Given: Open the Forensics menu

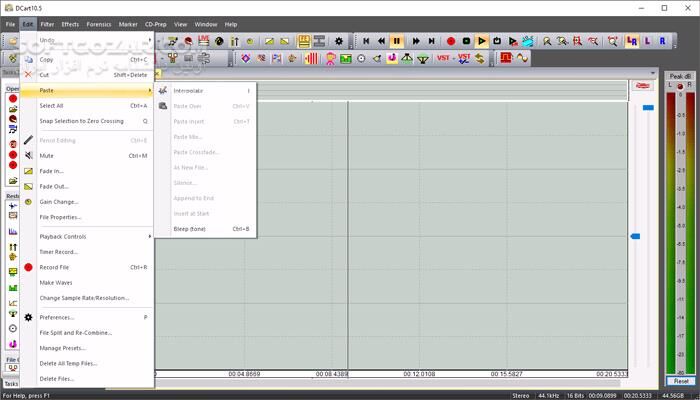Looking at the screenshot, I should (98, 24).
